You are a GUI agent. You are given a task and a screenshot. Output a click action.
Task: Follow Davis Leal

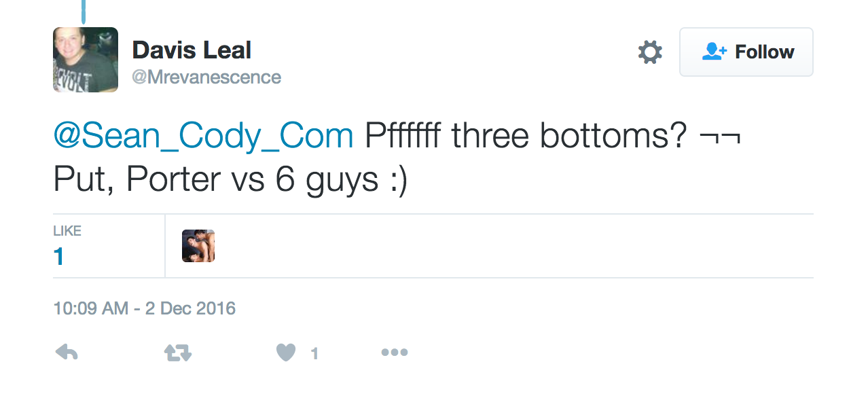(746, 52)
